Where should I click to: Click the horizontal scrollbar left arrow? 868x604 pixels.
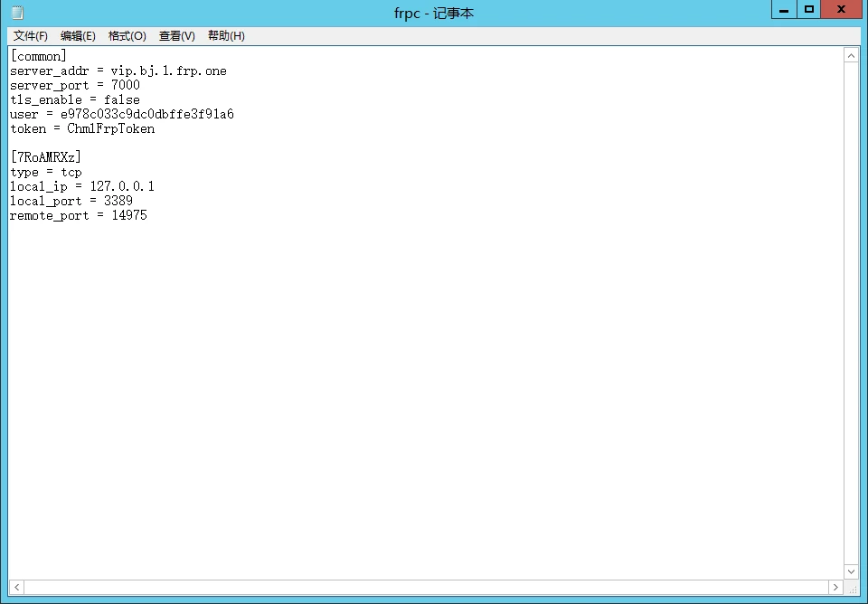coord(16,587)
